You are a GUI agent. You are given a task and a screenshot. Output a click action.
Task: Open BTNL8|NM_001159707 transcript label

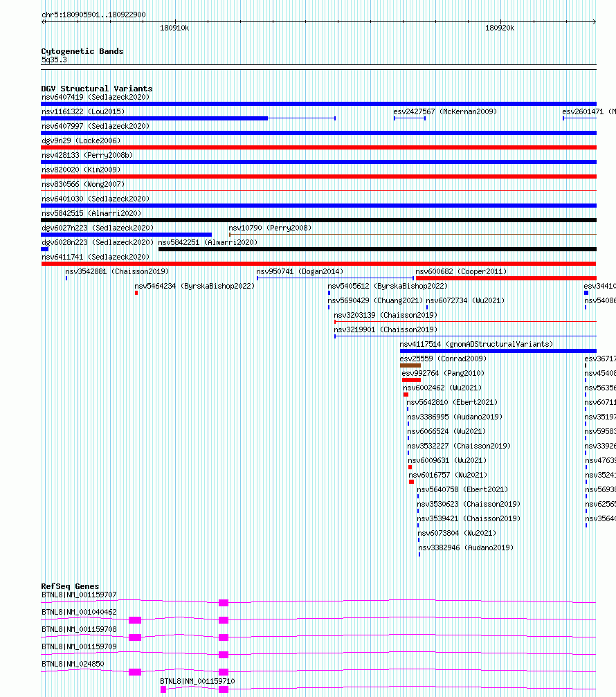point(79,595)
